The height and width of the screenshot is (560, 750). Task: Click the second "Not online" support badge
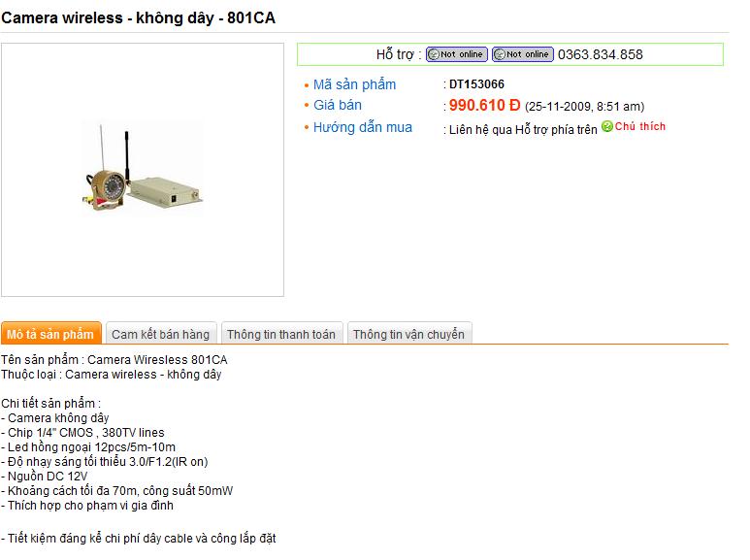tap(522, 54)
